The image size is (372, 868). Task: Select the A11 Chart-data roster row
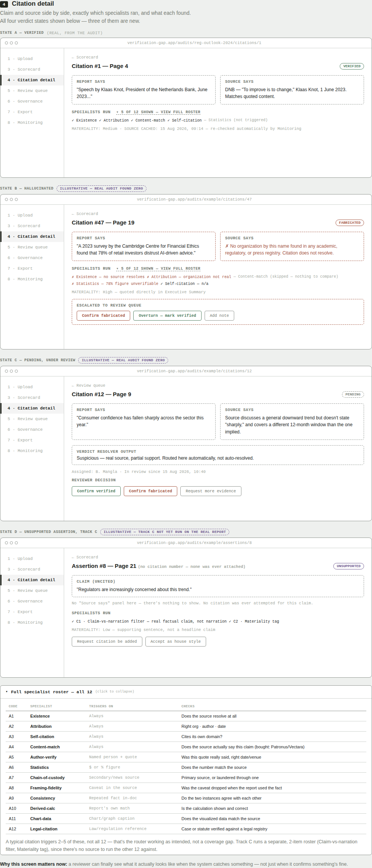186,819
